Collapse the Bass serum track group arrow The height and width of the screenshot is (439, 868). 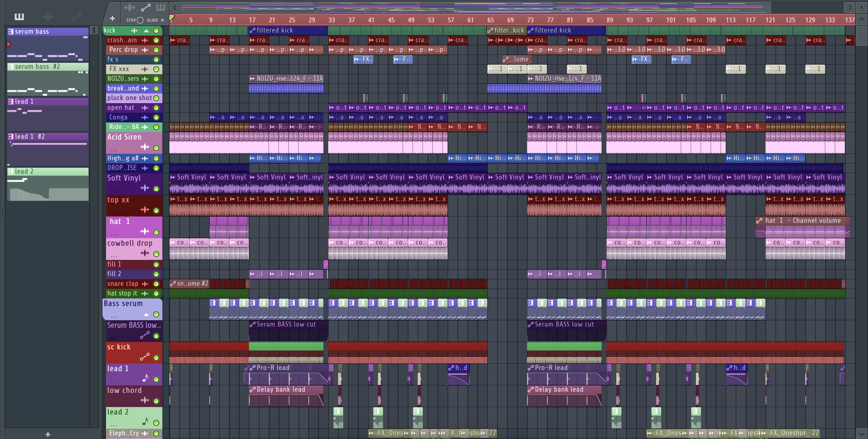[x=146, y=314]
